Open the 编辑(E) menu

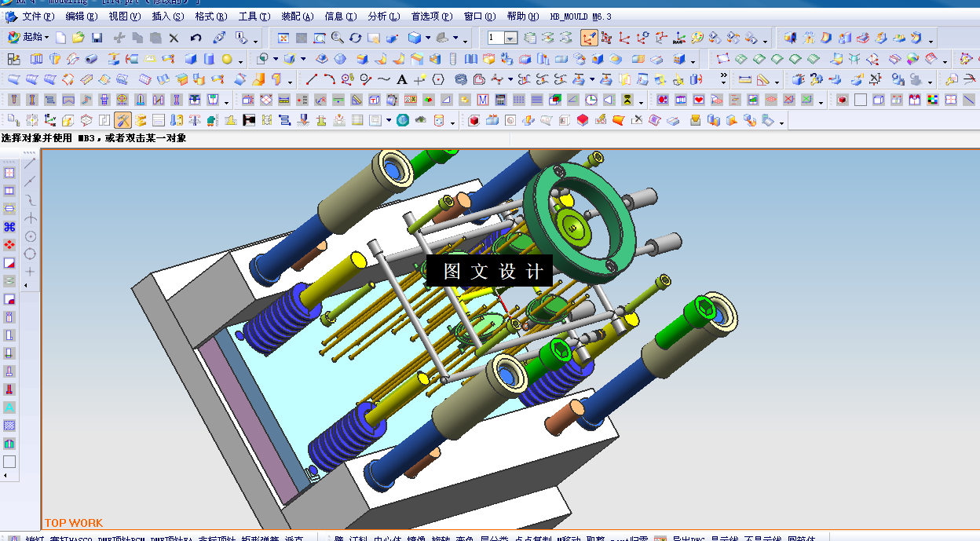tap(82, 16)
